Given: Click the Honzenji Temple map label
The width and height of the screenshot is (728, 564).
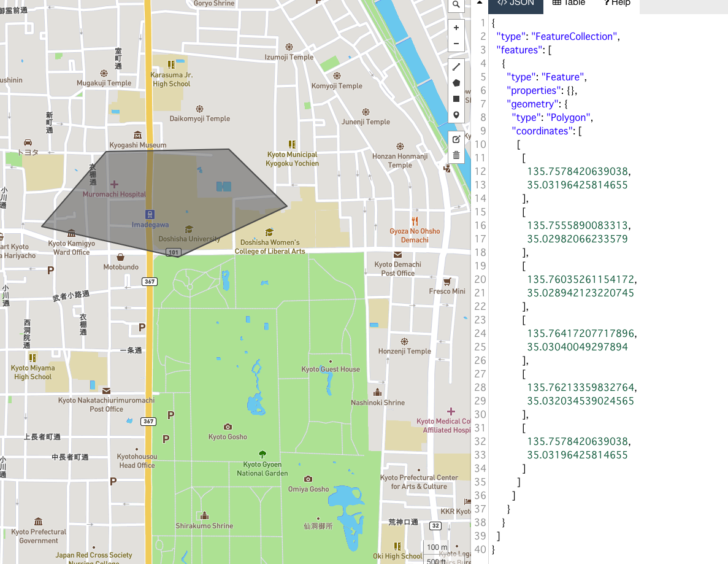Looking at the screenshot, I should coord(404,351).
